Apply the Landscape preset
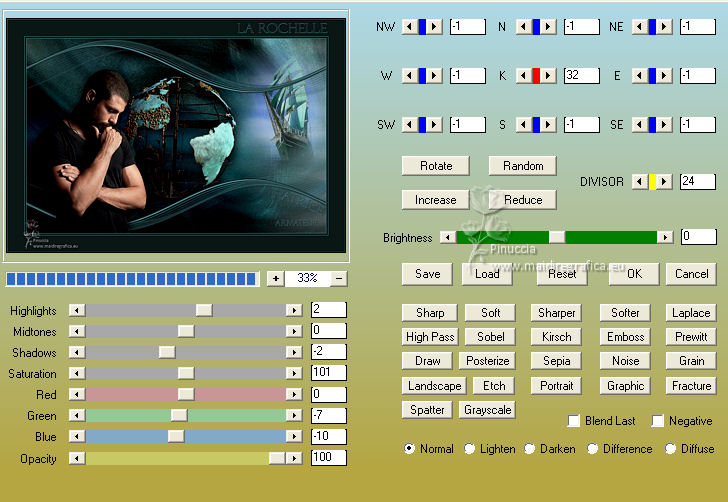The width and height of the screenshot is (728, 502). 434,385
